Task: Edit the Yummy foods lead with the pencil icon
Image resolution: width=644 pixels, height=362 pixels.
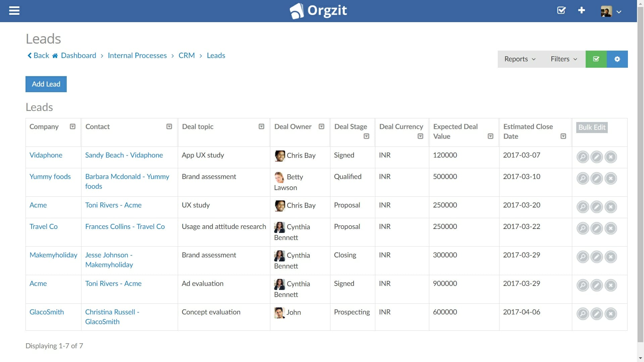Action: pos(597,178)
